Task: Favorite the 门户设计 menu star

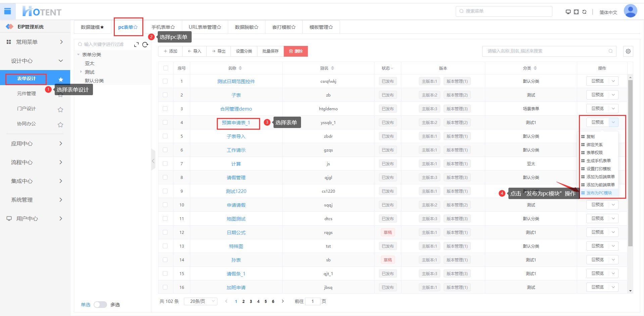Action: pyautogui.click(x=60, y=110)
